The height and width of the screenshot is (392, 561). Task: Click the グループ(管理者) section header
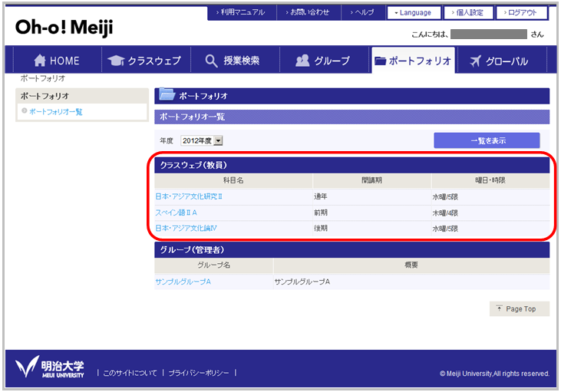coord(351,249)
